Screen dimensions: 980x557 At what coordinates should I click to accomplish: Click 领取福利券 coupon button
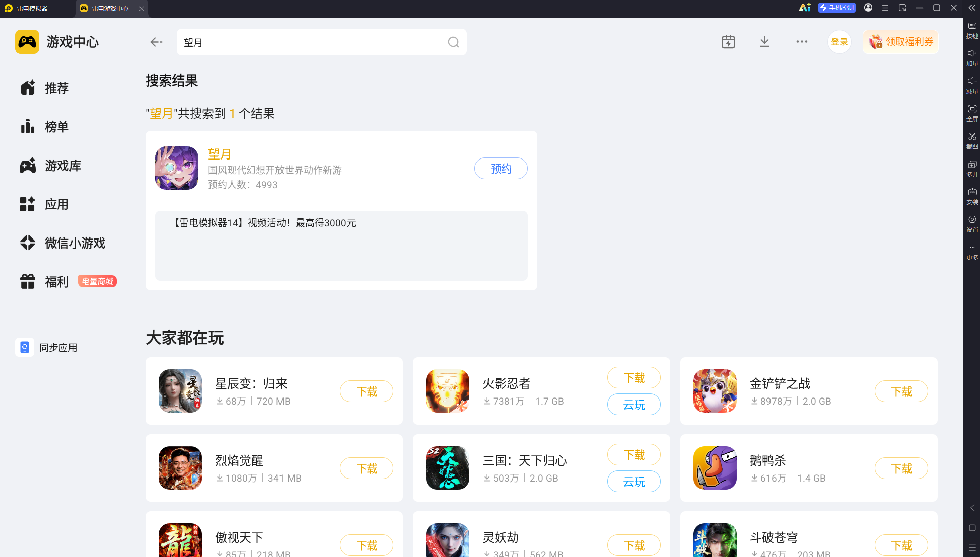901,42
